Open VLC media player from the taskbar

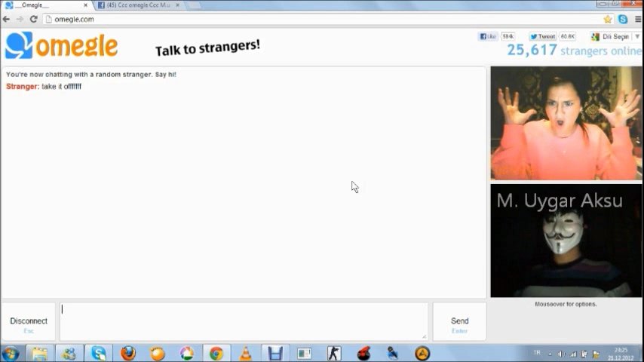(x=246, y=354)
